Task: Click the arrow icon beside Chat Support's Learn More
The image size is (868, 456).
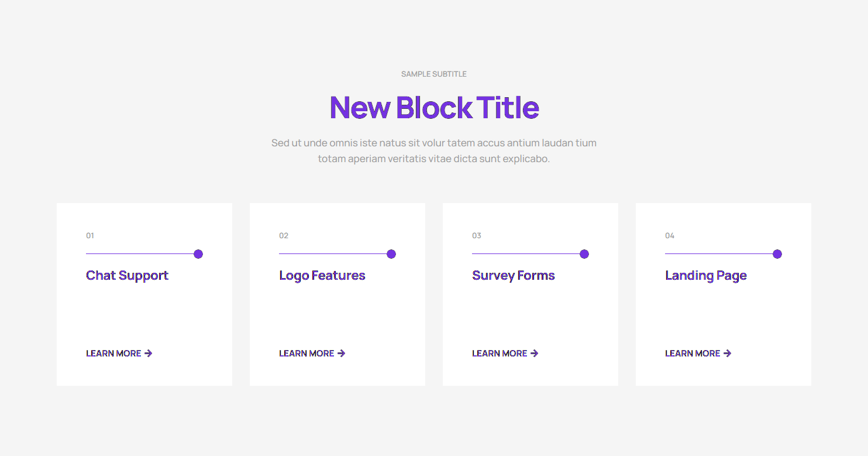Action: 149,354
